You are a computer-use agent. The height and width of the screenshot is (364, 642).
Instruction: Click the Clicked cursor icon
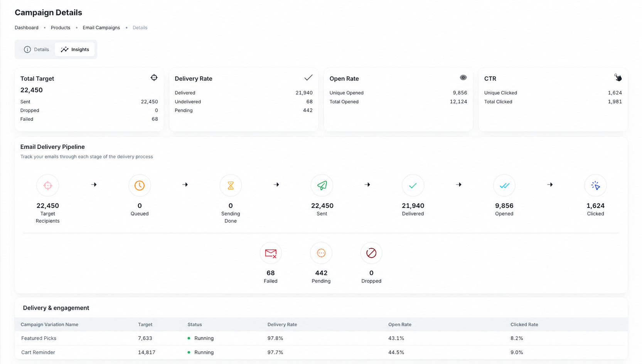[x=595, y=185]
